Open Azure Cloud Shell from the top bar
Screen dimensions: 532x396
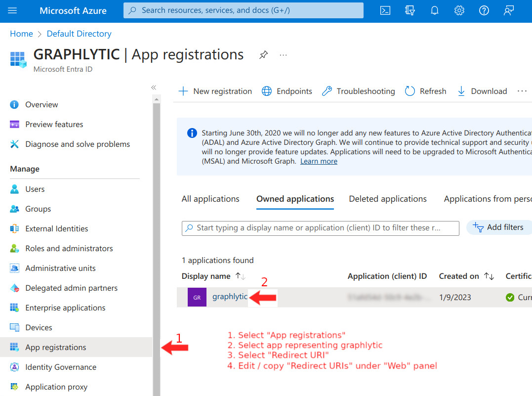[385, 10]
